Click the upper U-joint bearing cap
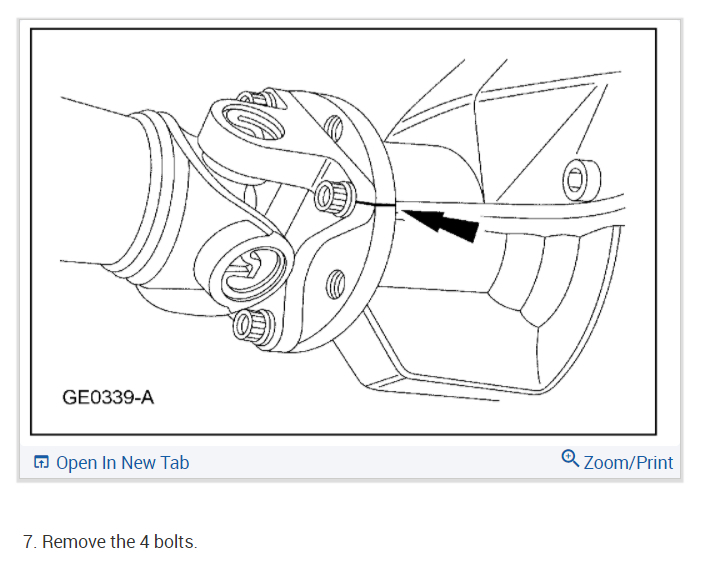The width and height of the screenshot is (702, 568). click(x=253, y=124)
